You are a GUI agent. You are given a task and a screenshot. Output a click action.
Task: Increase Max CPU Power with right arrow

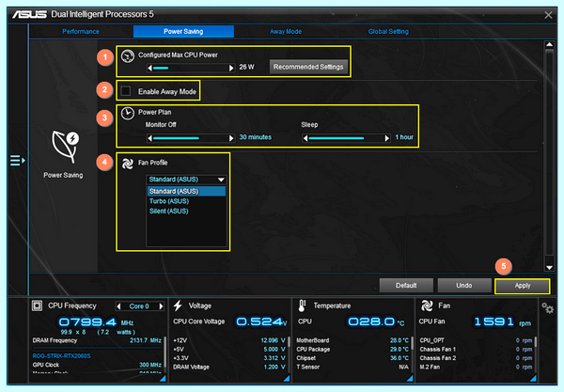[231, 68]
